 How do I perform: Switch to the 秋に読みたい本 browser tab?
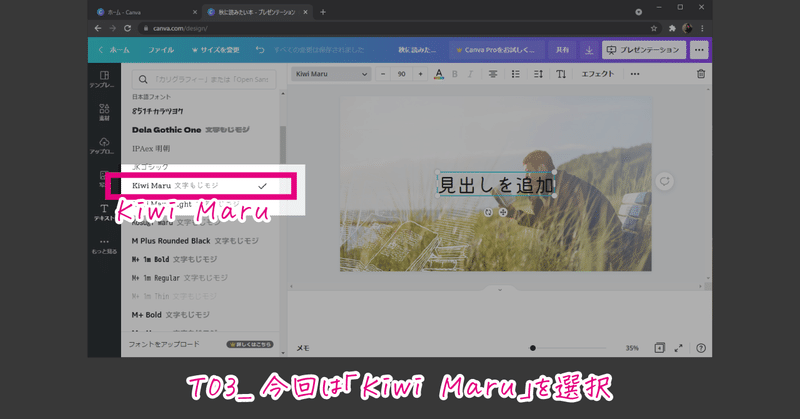[258, 12]
